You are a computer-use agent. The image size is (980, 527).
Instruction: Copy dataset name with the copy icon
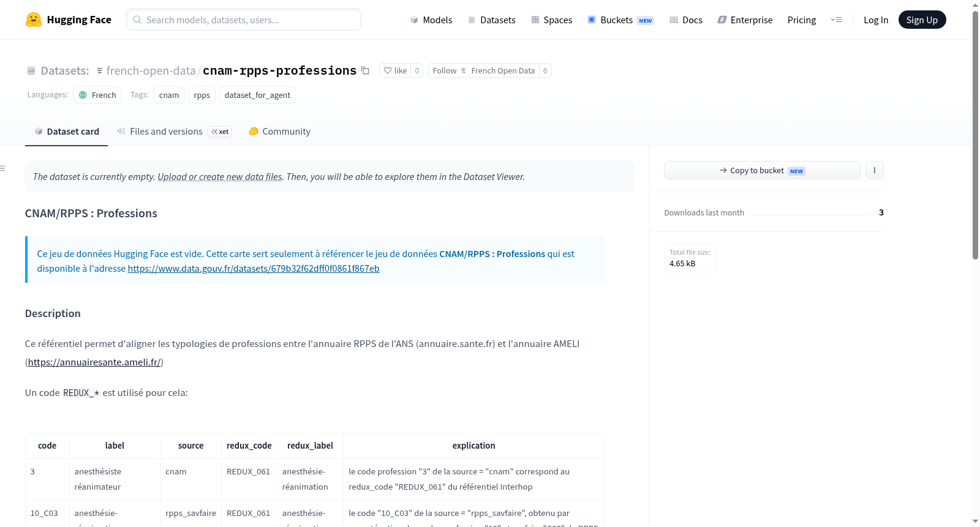pos(365,70)
